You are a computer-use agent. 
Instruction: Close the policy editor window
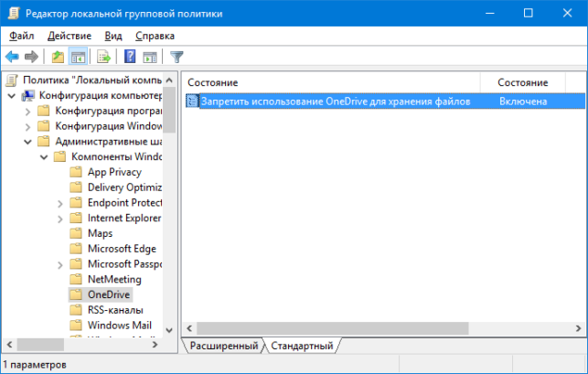567,13
